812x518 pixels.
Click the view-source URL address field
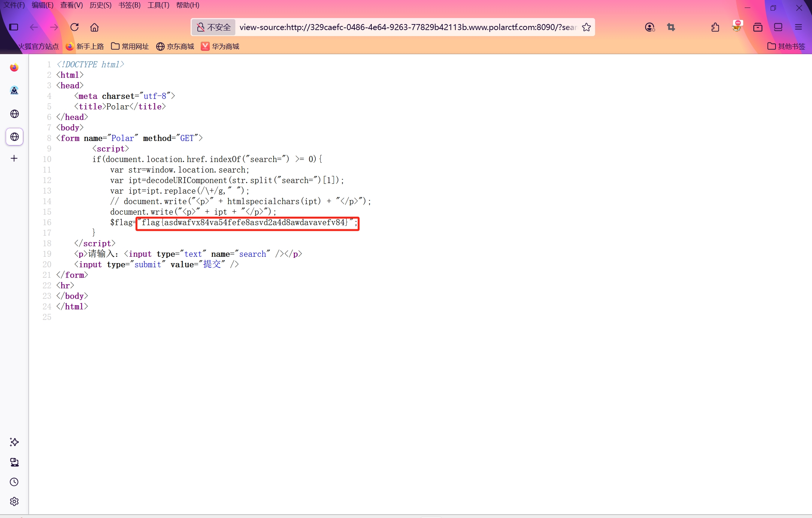(408, 27)
